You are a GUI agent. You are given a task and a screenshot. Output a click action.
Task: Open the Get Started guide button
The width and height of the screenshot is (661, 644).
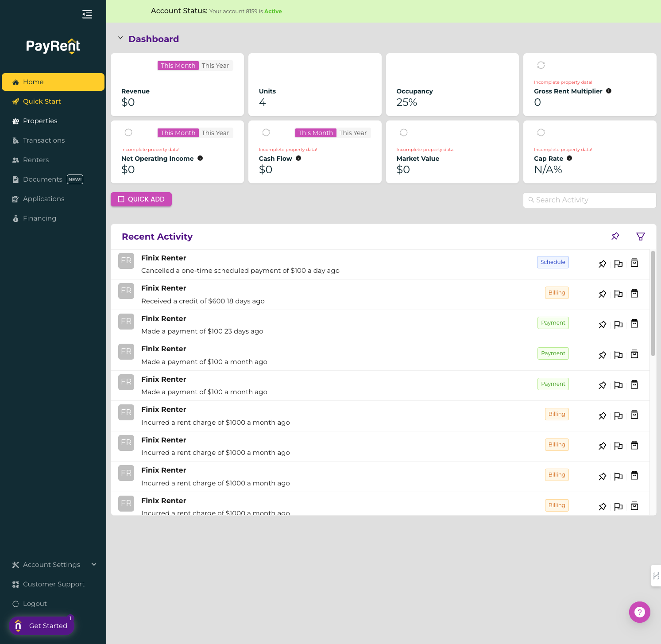tap(41, 626)
